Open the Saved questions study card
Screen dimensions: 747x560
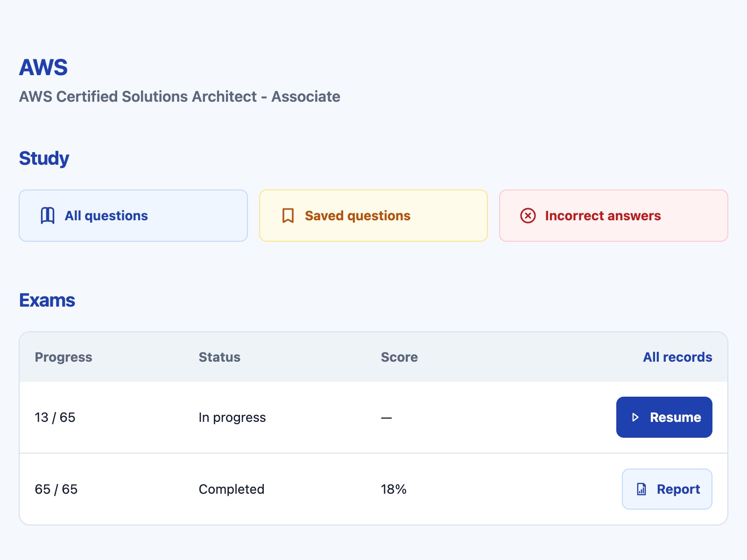tap(373, 216)
